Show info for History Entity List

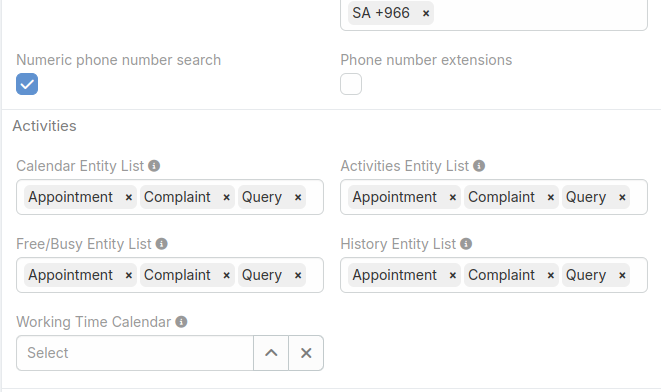[x=466, y=244]
